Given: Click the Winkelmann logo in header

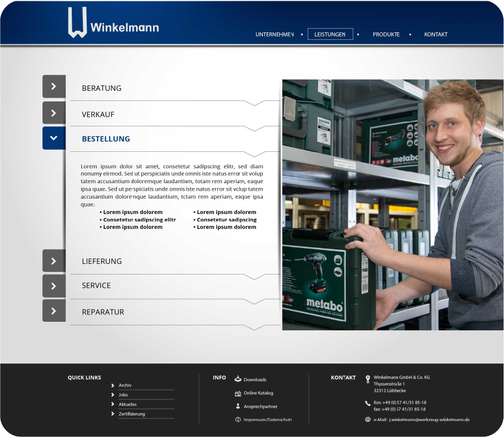Looking at the screenshot, I should click(x=113, y=24).
